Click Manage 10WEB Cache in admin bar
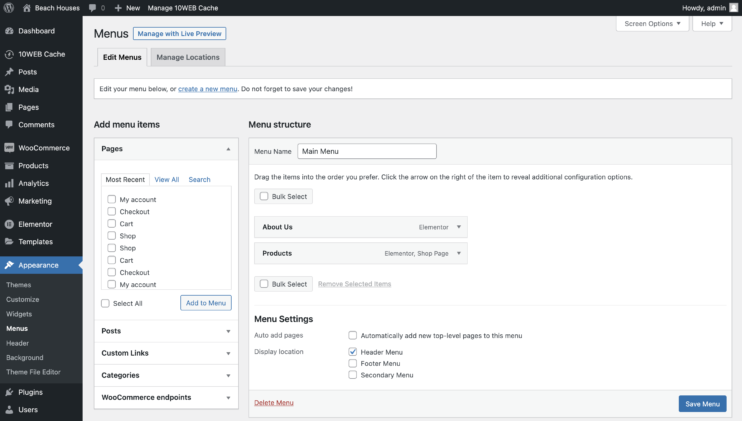 coord(183,8)
